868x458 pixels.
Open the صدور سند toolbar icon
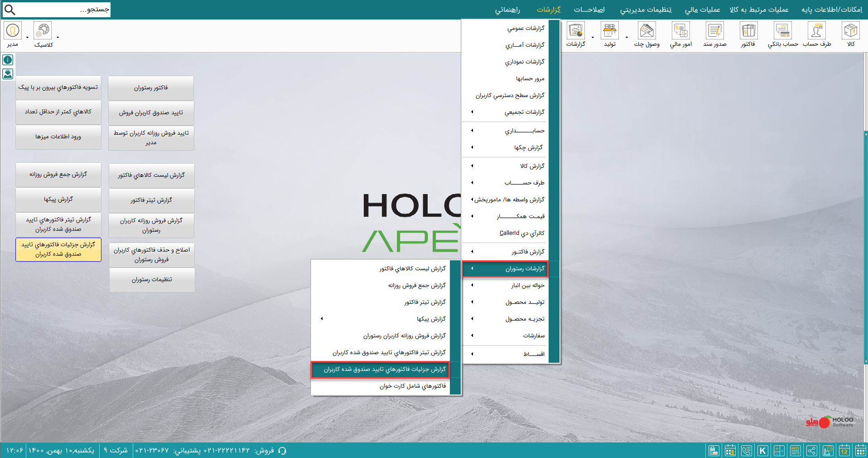coord(714,35)
